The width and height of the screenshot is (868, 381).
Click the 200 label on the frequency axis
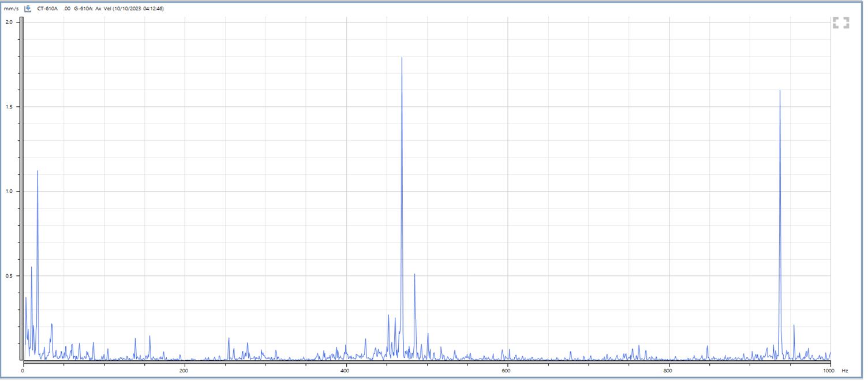(184, 370)
